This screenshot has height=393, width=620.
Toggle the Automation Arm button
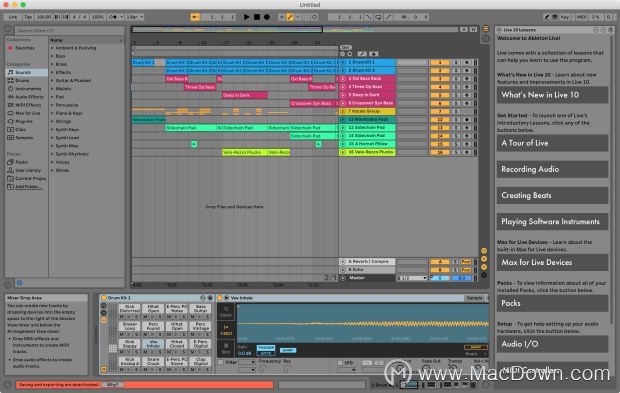[x=290, y=17]
